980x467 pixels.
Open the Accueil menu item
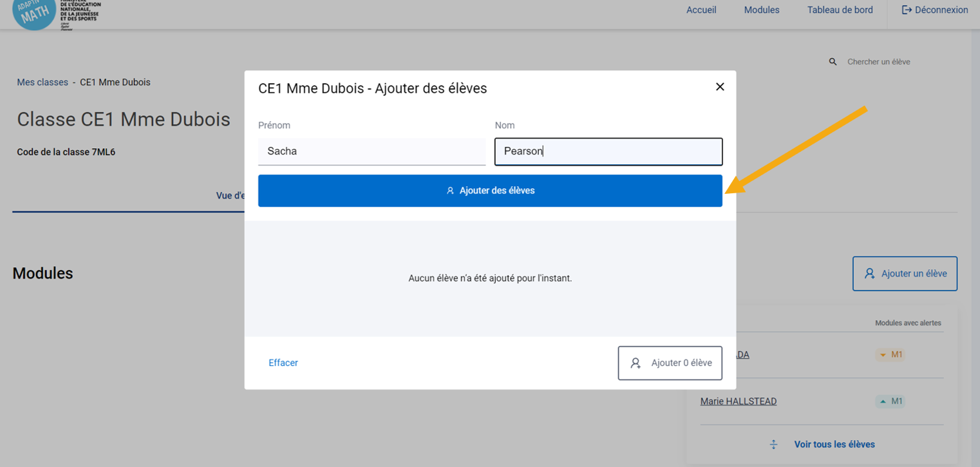pyautogui.click(x=701, y=10)
